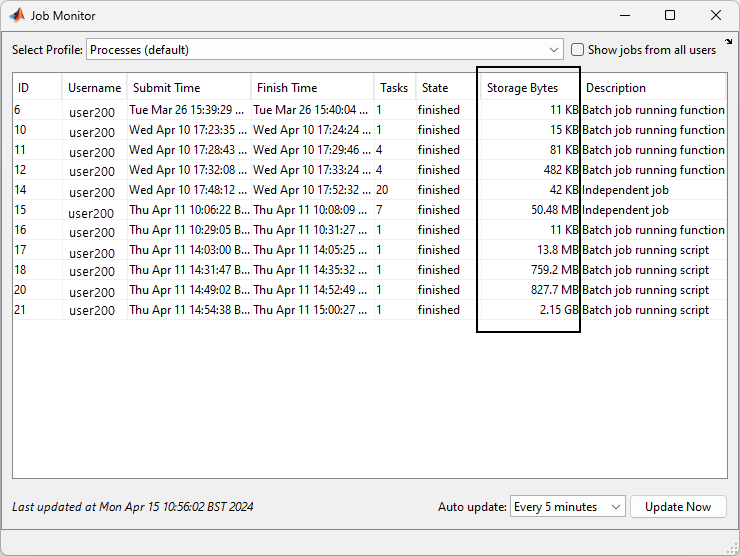Select the job row with ID 20

click(x=370, y=290)
